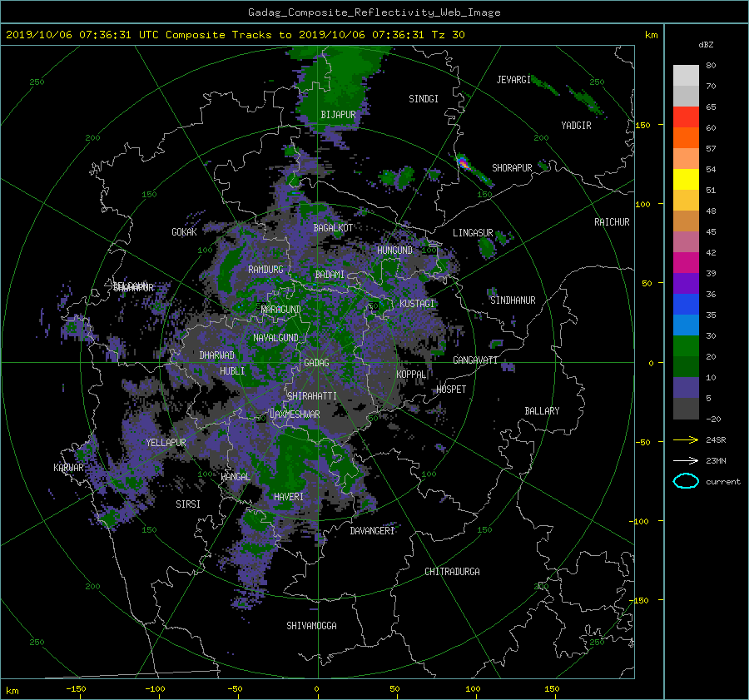Click the SIRSI city label
749x700 pixels.
point(188,504)
